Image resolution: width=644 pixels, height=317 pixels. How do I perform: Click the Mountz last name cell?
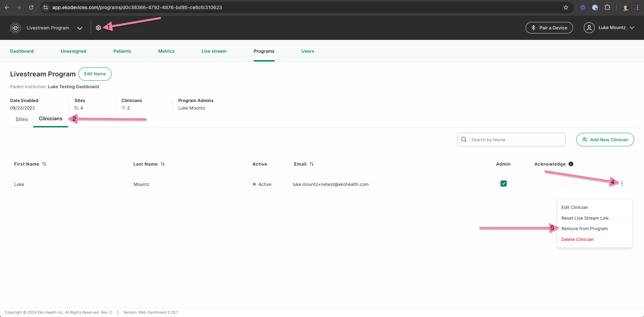pyautogui.click(x=141, y=184)
